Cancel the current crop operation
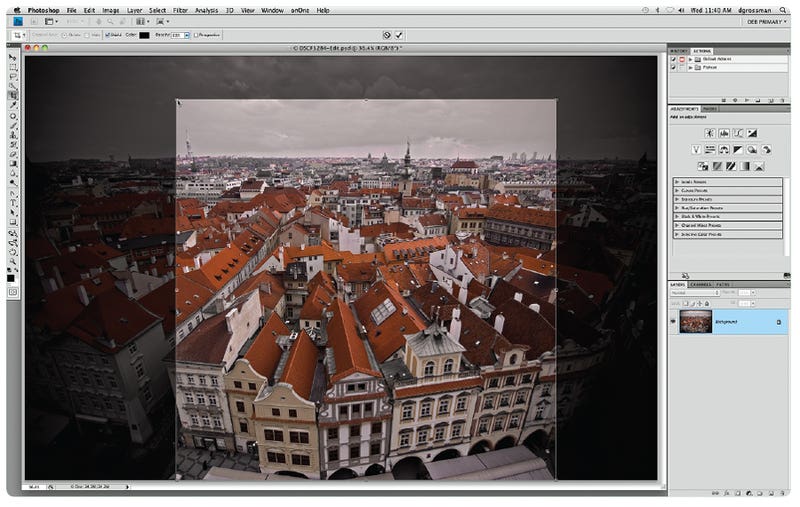 pos(386,35)
